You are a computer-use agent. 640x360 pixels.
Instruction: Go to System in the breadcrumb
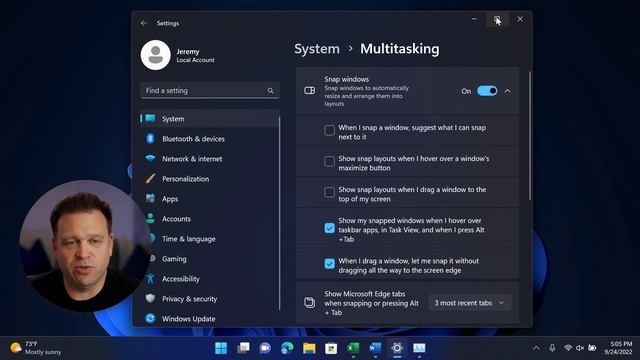click(317, 49)
